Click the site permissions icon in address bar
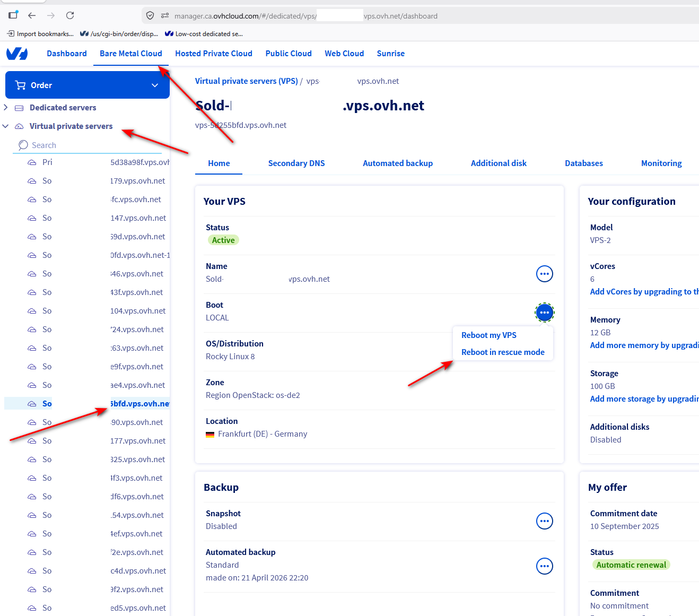699x616 pixels. point(165,16)
